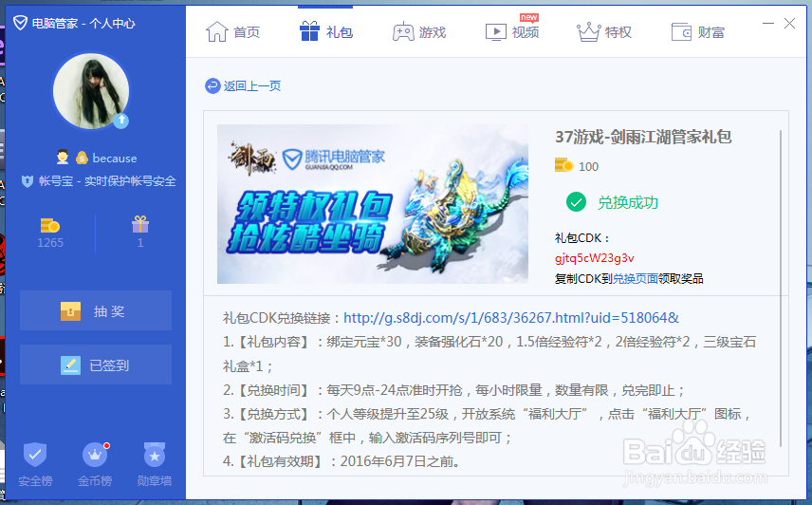Open the 金币榜 gold ranking
Image resolution: width=812 pixels, height=505 pixels.
click(95, 464)
